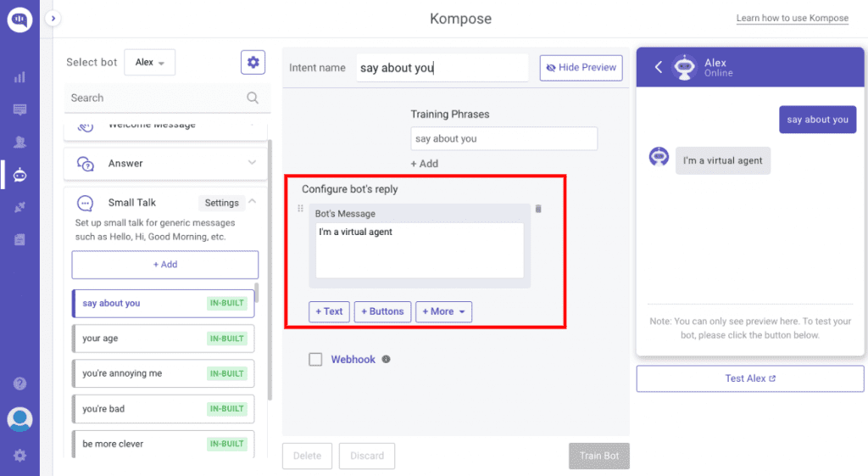Screen dimensions: 868x476
Task: Click + Add under Training Phrases
Action: pyautogui.click(x=425, y=164)
